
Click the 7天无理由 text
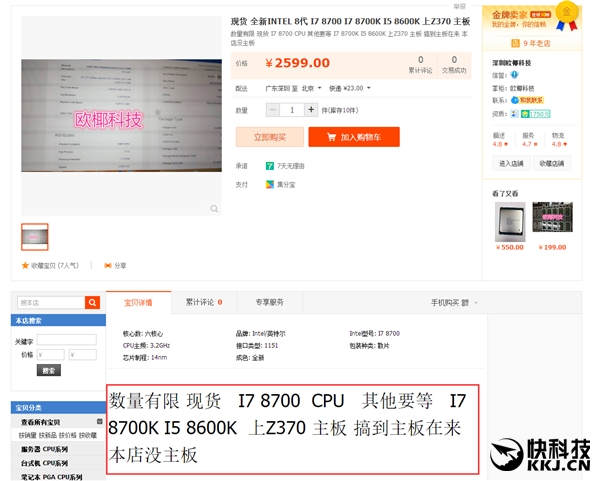point(291,166)
